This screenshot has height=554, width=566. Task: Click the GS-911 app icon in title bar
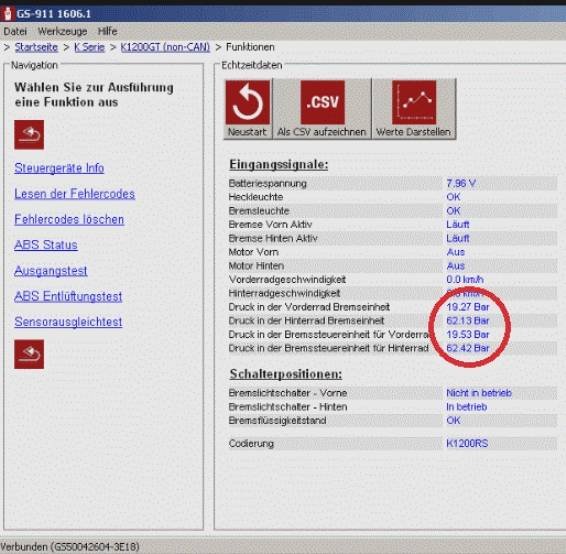(7, 14)
